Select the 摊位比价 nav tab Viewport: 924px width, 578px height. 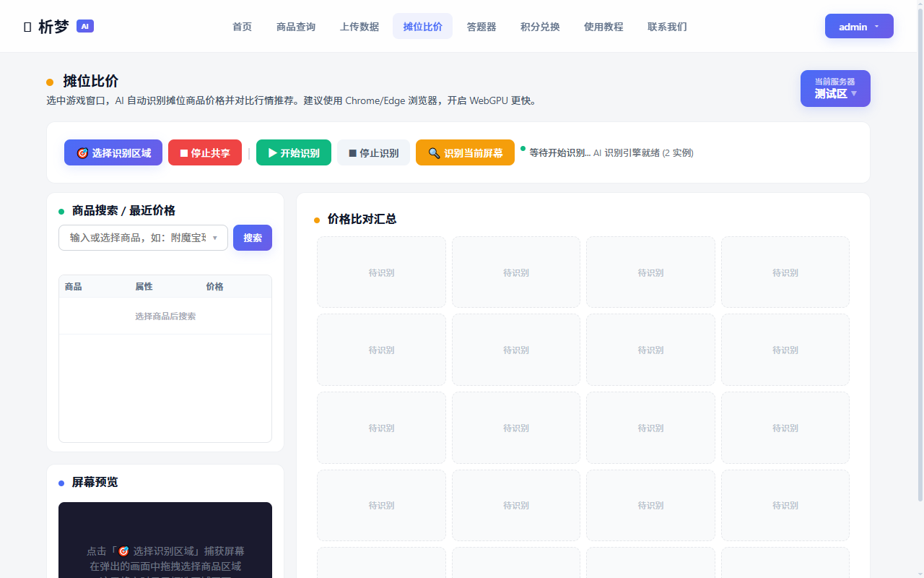click(x=423, y=27)
